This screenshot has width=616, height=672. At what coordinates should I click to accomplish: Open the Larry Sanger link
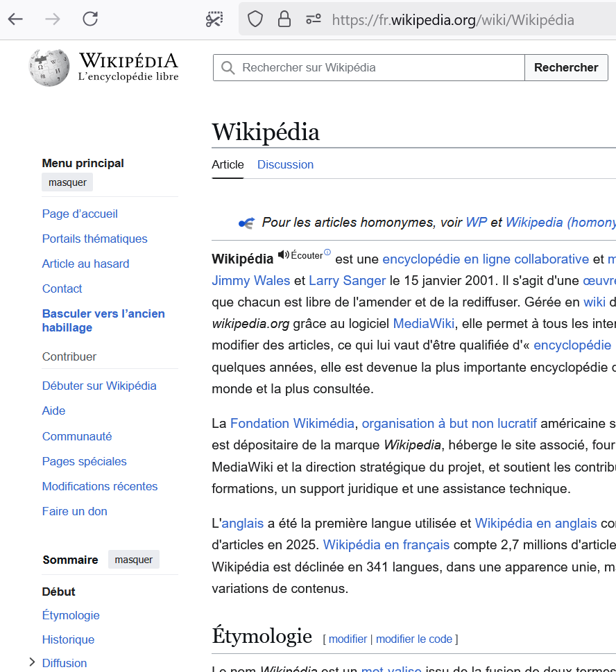[x=348, y=281]
